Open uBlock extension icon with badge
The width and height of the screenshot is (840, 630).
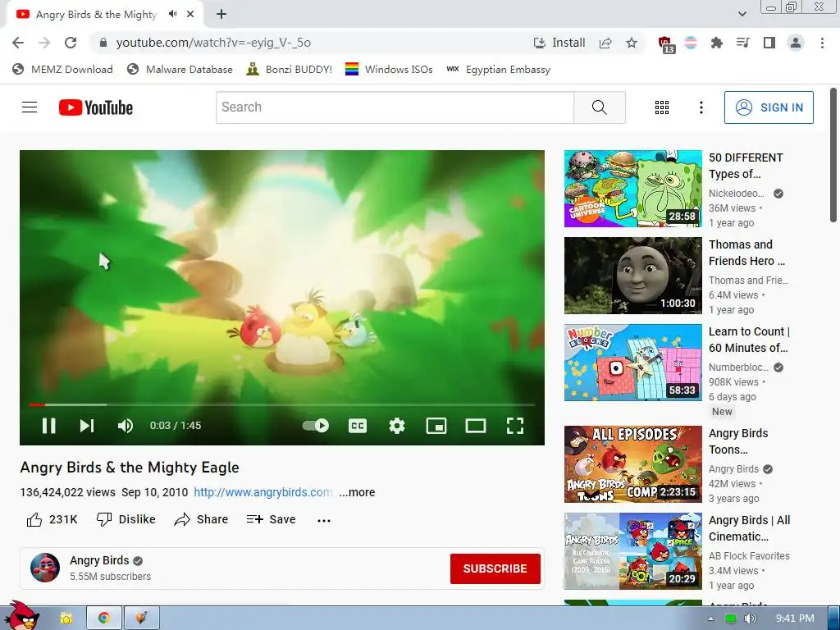[x=666, y=44]
